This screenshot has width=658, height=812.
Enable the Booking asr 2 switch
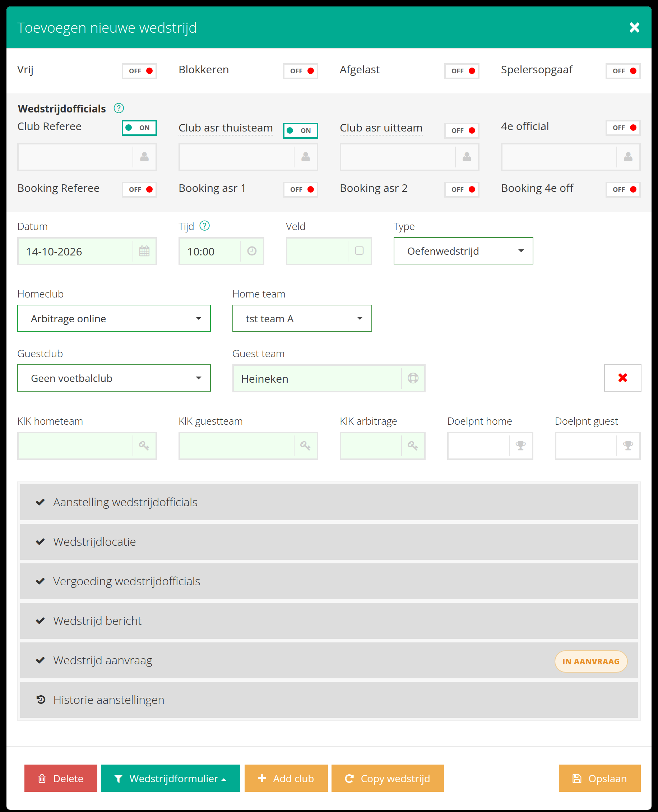click(462, 190)
